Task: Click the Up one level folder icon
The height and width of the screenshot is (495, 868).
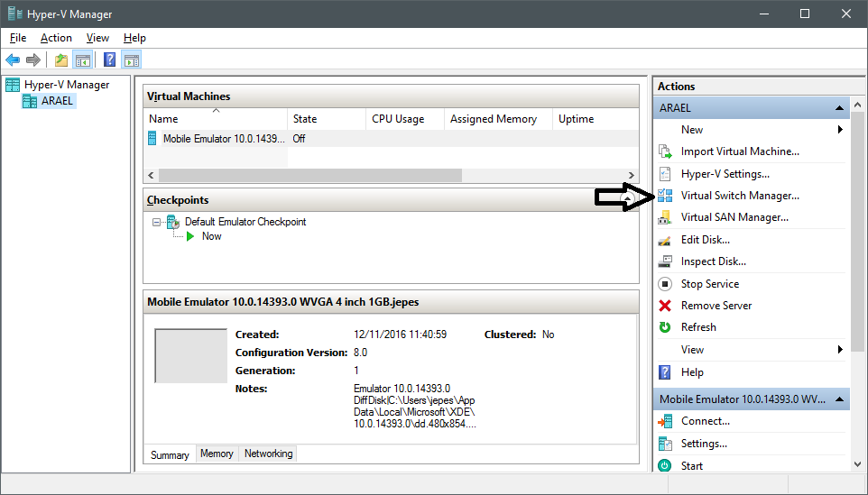Action: pyautogui.click(x=60, y=60)
